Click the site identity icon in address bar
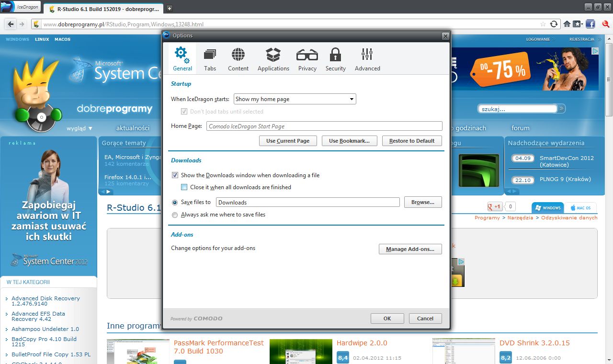The width and height of the screenshot is (613, 364). 36,24
